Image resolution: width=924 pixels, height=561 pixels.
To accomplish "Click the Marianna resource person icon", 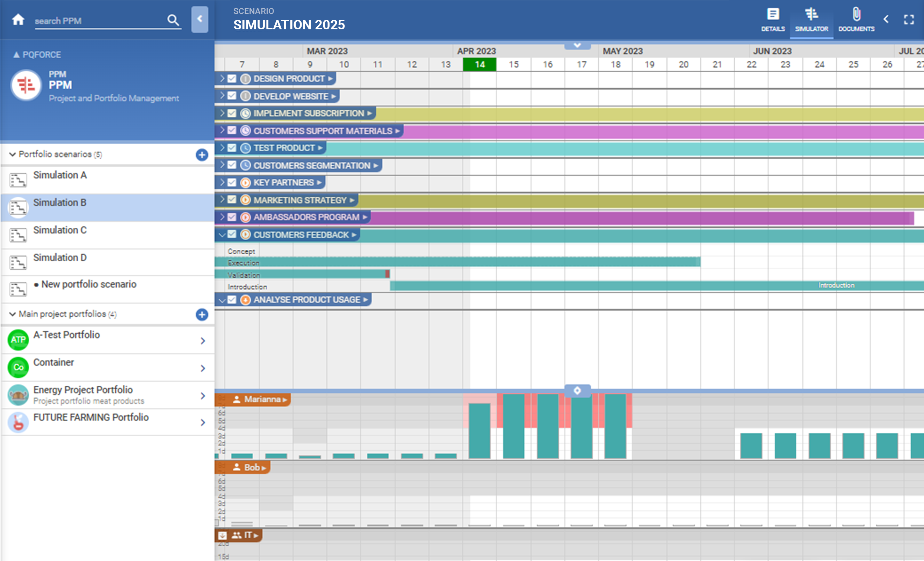I will 236,399.
